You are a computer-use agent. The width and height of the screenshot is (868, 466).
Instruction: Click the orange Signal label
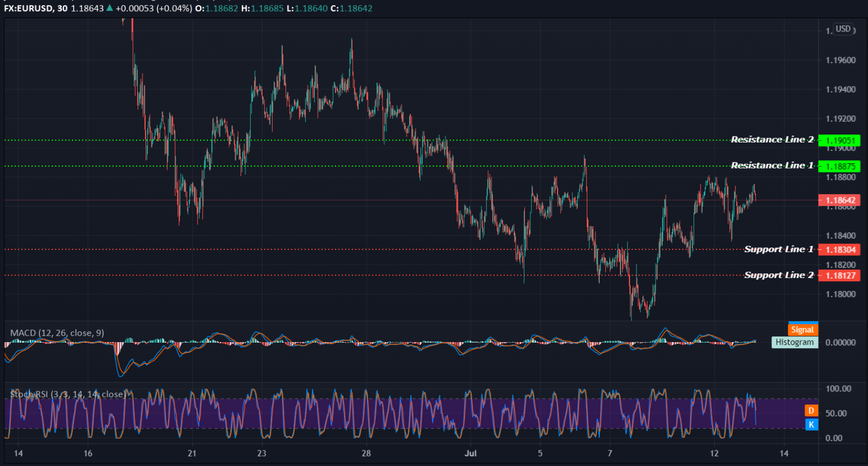[803, 330]
